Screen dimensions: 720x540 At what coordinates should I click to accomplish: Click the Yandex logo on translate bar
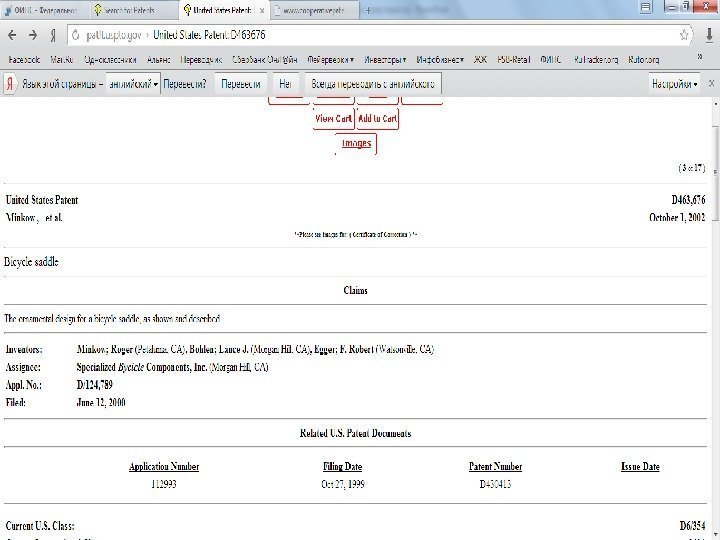(x=10, y=84)
